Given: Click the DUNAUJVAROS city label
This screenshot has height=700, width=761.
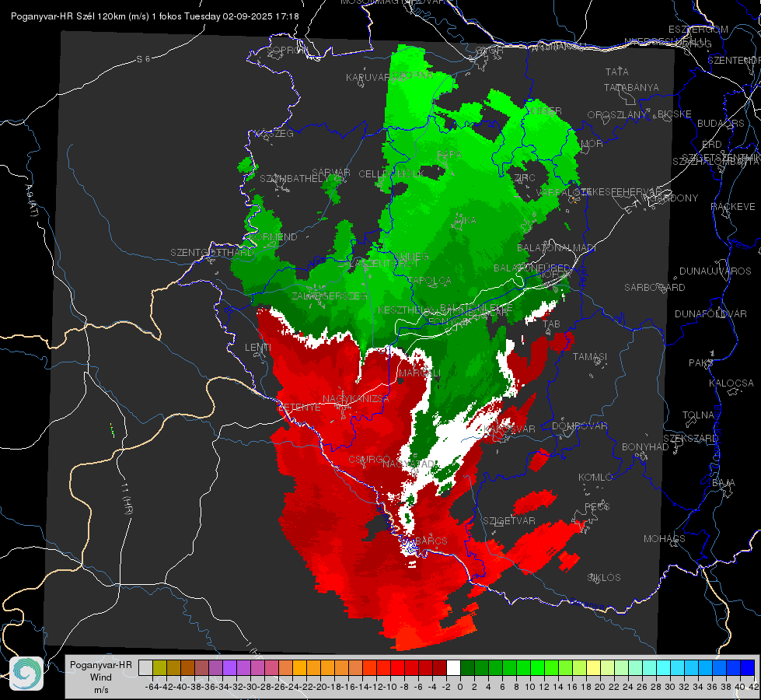Looking at the screenshot, I should click(x=715, y=271).
